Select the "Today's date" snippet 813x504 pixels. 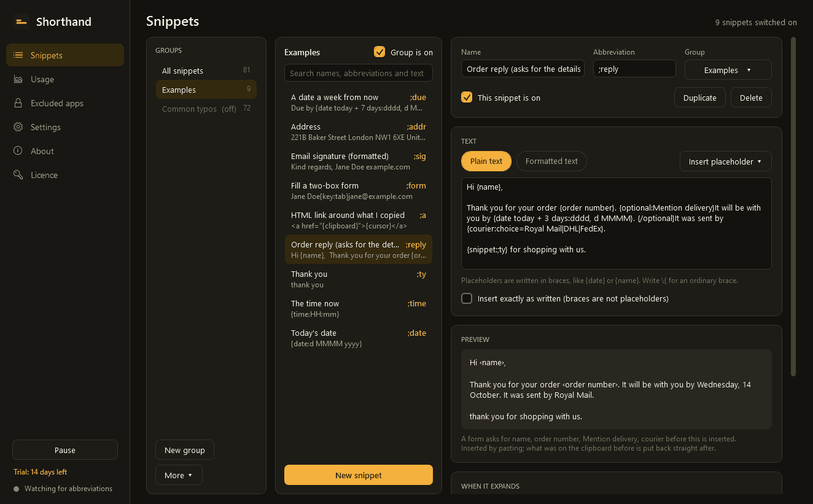coord(359,338)
